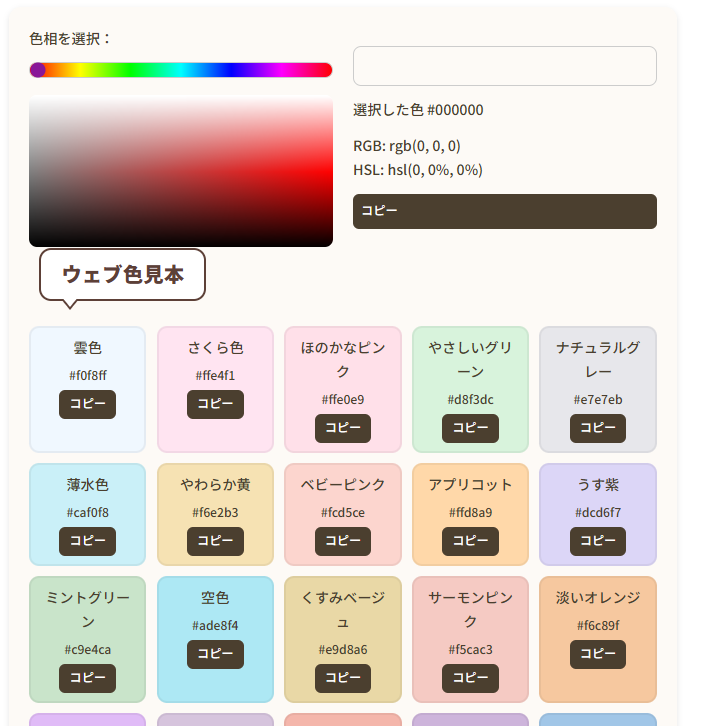Click the empty color input field
Viewport: 707px width, 726px height.
[504, 66]
